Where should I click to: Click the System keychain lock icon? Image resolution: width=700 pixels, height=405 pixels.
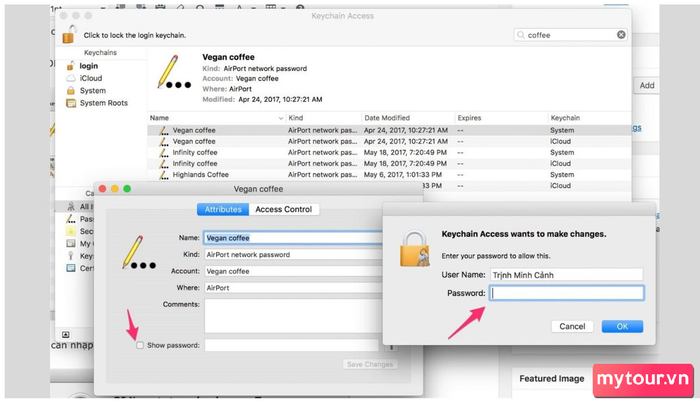[x=71, y=91]
